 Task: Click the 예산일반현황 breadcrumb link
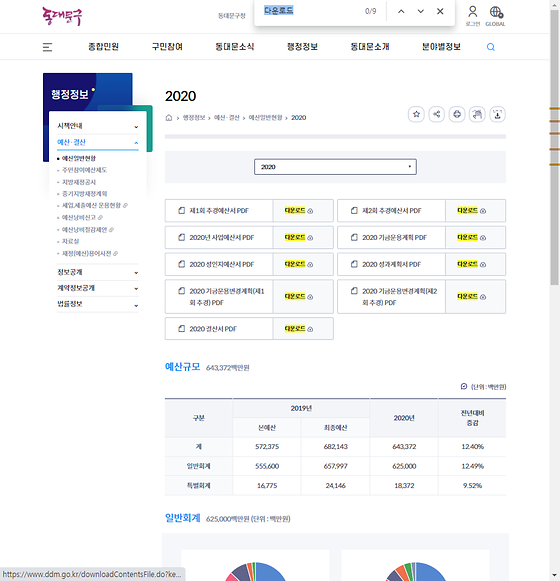[x=265, y=118]
